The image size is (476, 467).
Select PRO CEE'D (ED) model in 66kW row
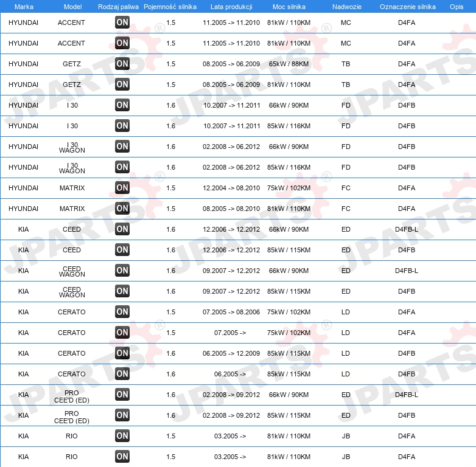(72, 396)
